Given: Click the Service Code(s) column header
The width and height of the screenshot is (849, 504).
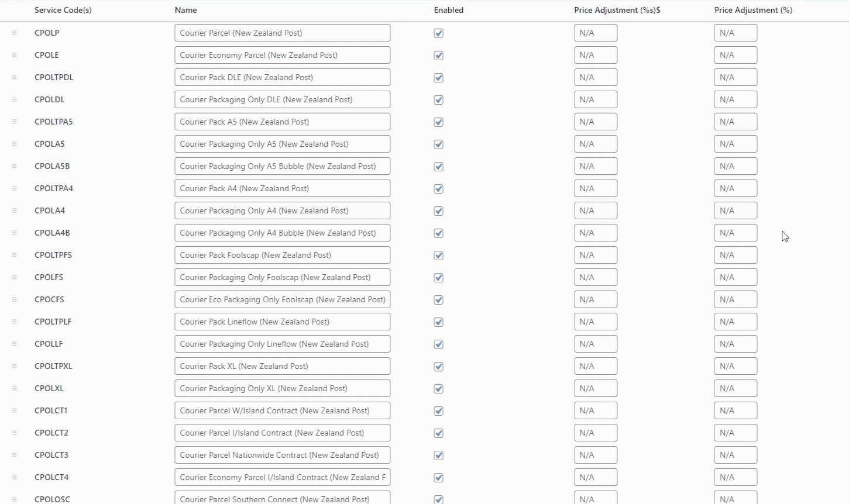Looking at the screenshot, I should tap(63, 10).
